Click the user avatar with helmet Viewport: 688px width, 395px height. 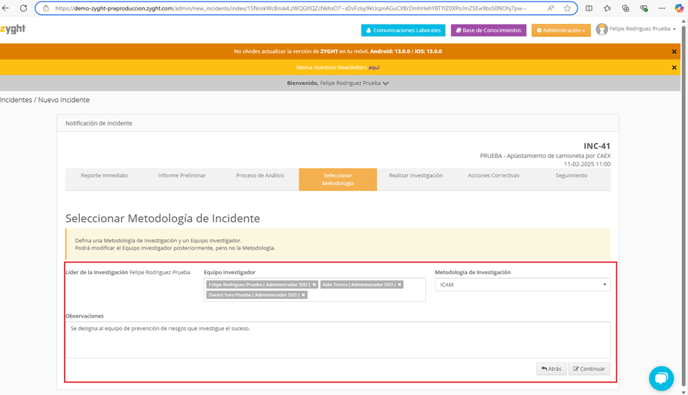coord(602,29)
